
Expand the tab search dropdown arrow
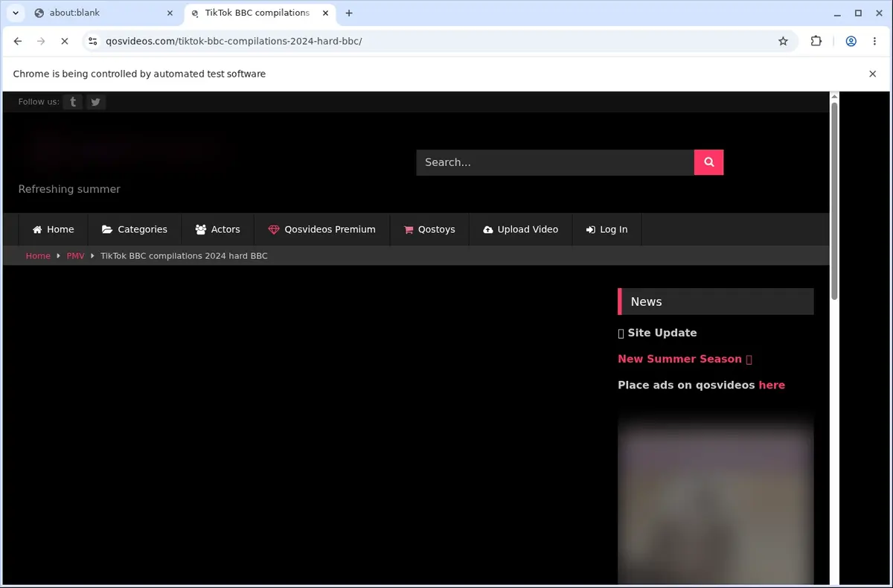(x=15, y=13)
